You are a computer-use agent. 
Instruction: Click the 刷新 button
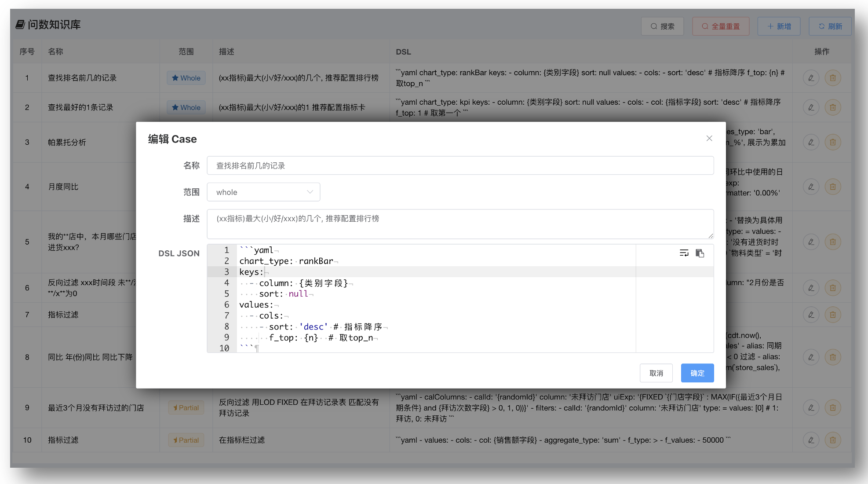[x=830, y=26]
